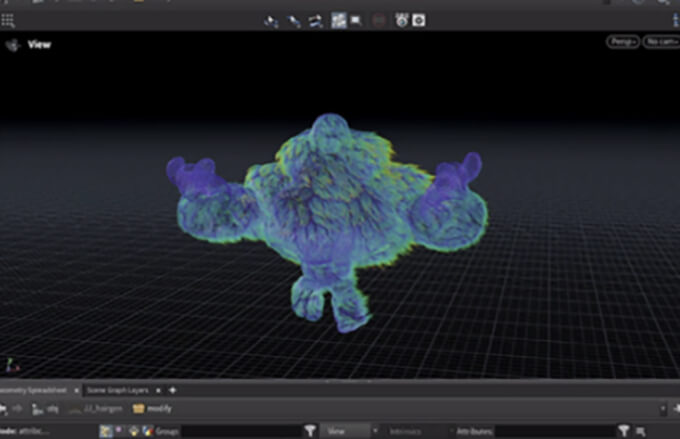680x439 pixels.
Task: Open the View dropdown in spreadsheet
Action: 348,431
